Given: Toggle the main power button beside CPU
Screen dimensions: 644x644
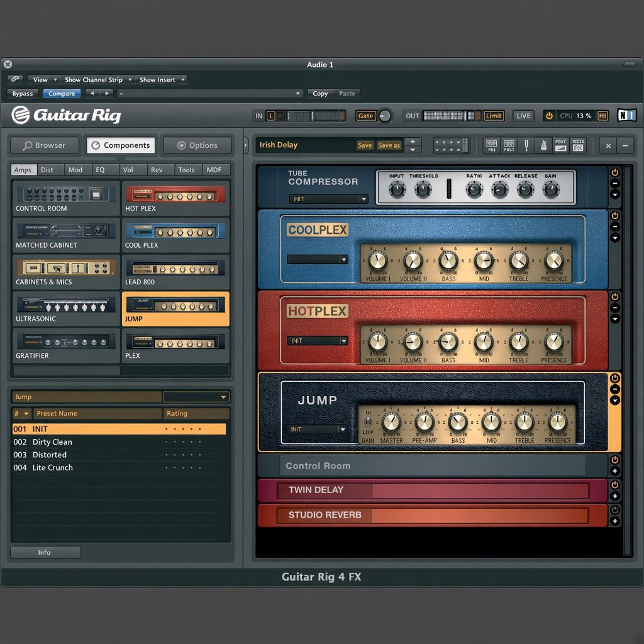Looking at the screenshot, I should click(548, 116).
